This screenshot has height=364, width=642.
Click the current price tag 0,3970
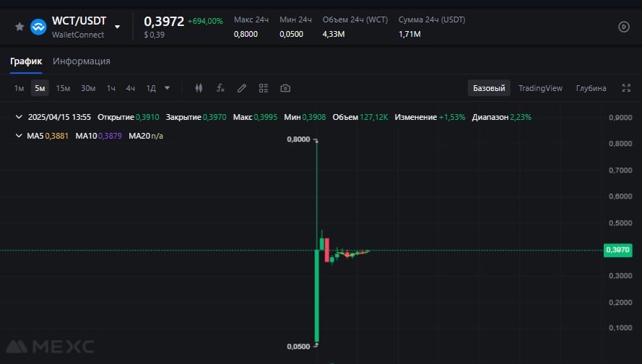coord(617,250)
